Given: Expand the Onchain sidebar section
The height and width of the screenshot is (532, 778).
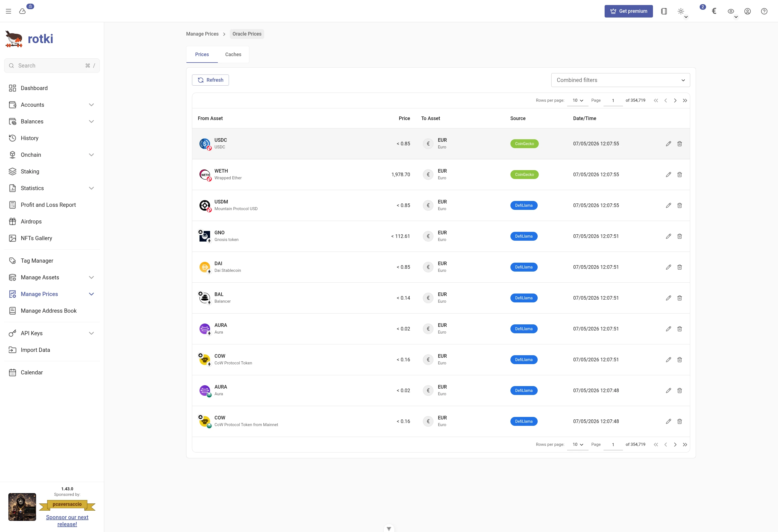Looking at the screenshot, I should [x=52, y=155].
